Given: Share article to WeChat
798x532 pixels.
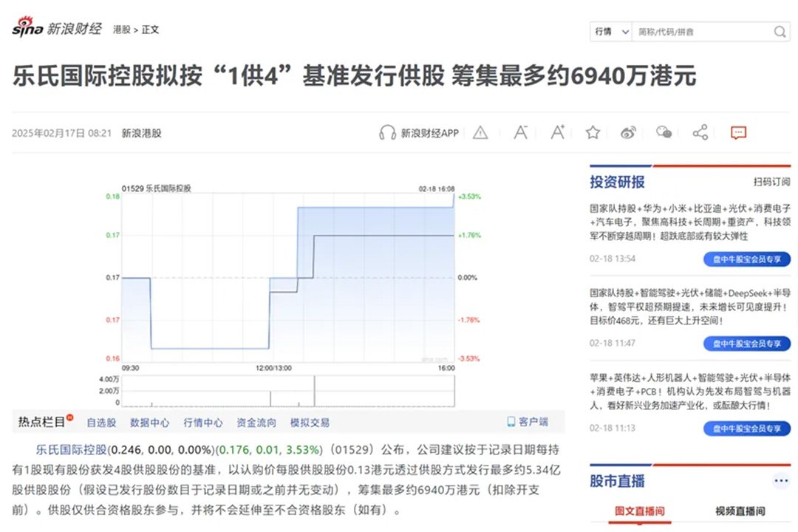Looking at the screenshot, I should (x=664, y=133).
